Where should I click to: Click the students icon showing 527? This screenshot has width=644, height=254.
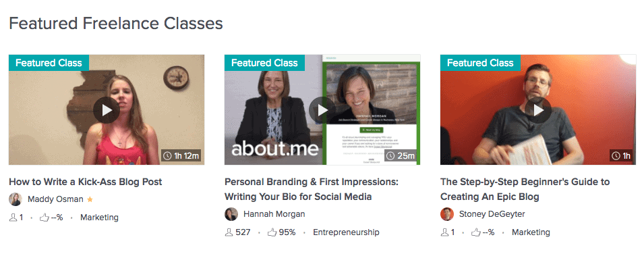tap(229, 232)
